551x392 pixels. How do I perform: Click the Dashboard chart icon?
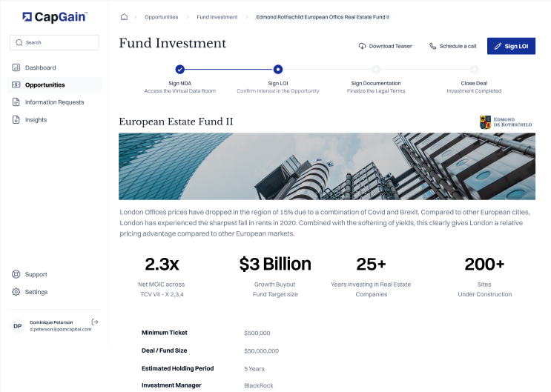[x=16, y=67]
